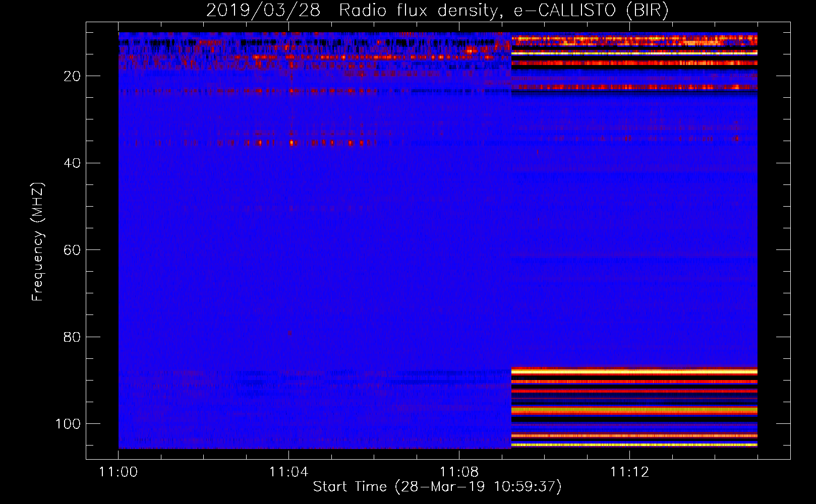816x504 pixels.
Task: Click the 11:08 time tick label
Action: [459, 472]
